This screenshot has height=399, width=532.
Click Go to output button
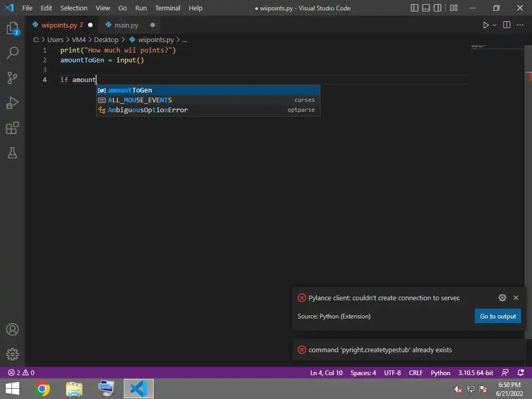[x=498, y=316]
